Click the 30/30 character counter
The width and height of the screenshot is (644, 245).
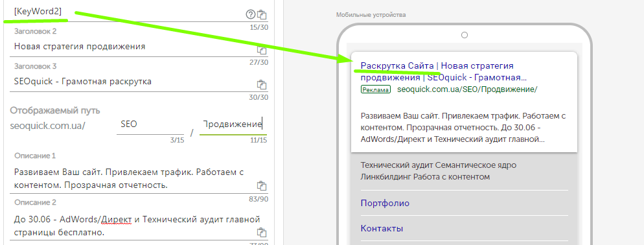pos(259,97)
